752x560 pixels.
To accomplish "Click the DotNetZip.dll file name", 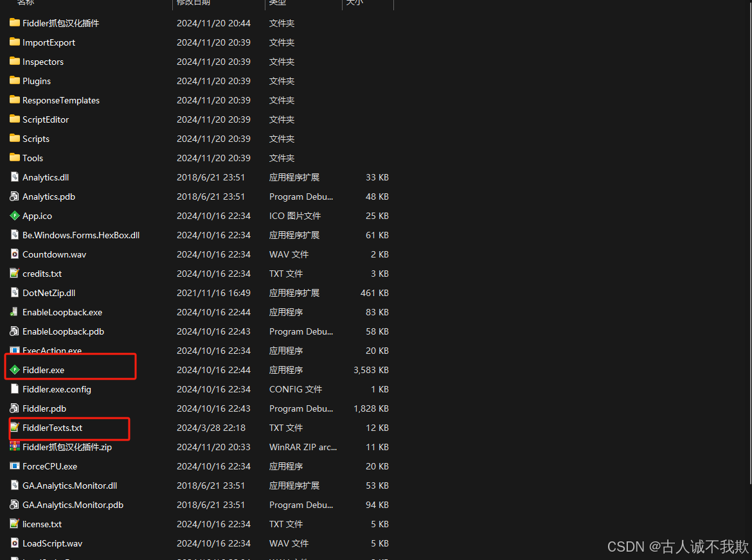I will 49,293.
